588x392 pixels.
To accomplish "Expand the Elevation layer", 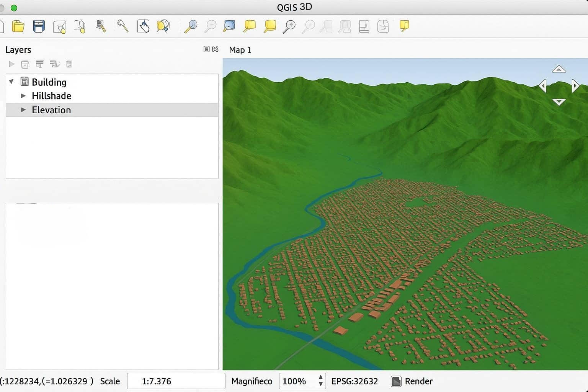I will (23, 110).
